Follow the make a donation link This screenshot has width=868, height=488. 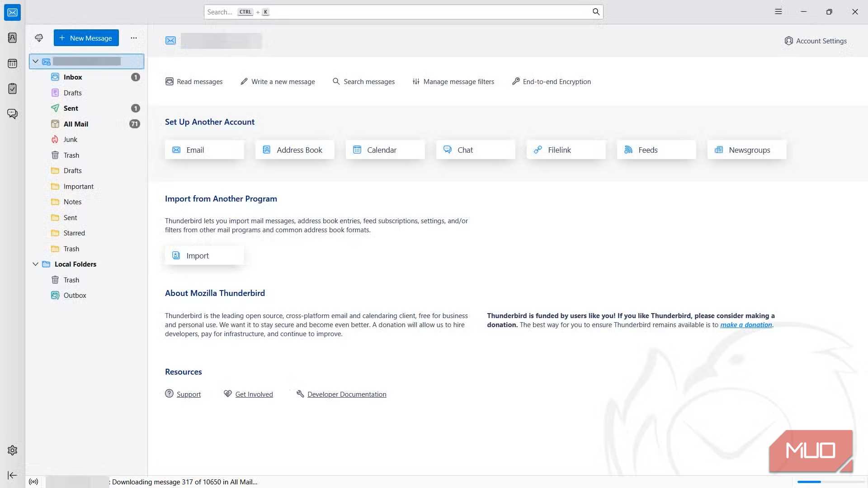746,324
